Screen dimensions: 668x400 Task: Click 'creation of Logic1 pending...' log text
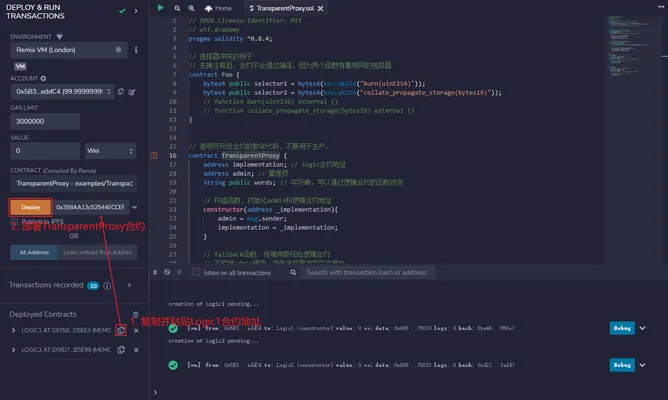pos(213,304)
